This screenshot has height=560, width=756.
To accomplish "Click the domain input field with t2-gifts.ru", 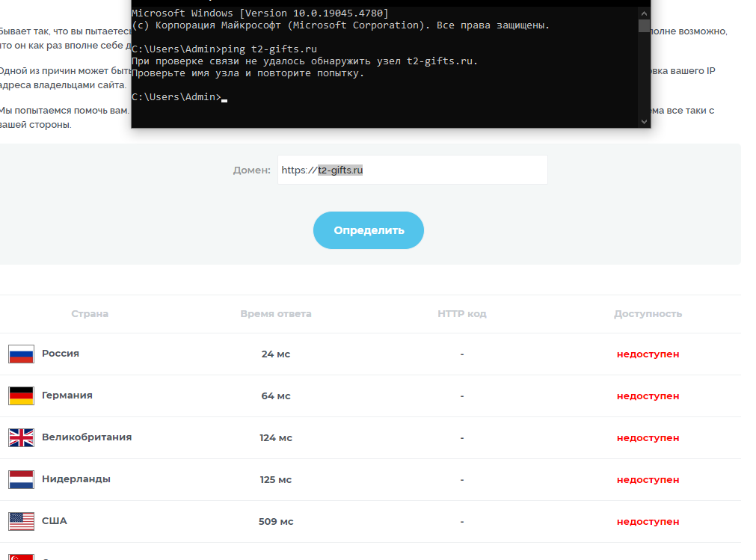I will click(412, 170).
